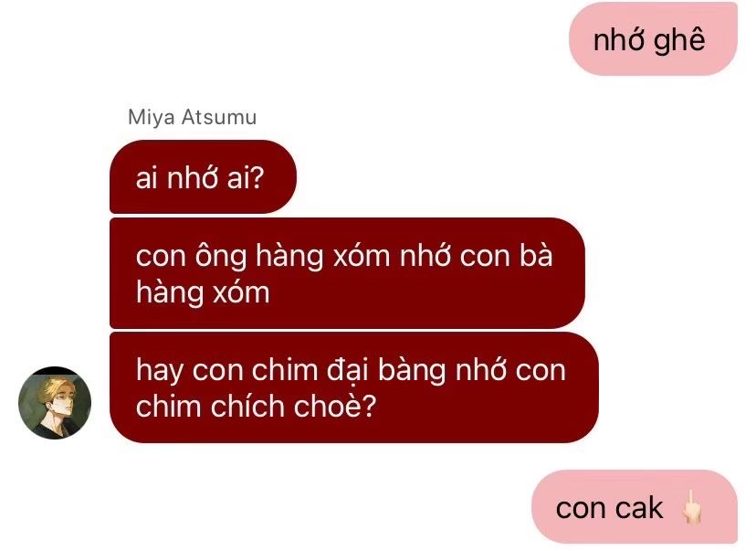Image resolution: width=756 pixels, height=551 pixels.
Task: Click the word 'Atsumu' in sender label
Action: [219, 117]
